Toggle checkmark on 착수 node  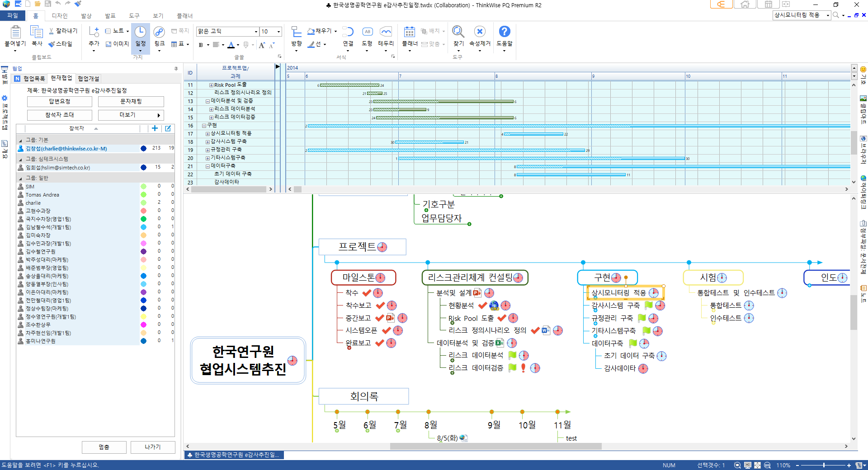click(367, 293)
